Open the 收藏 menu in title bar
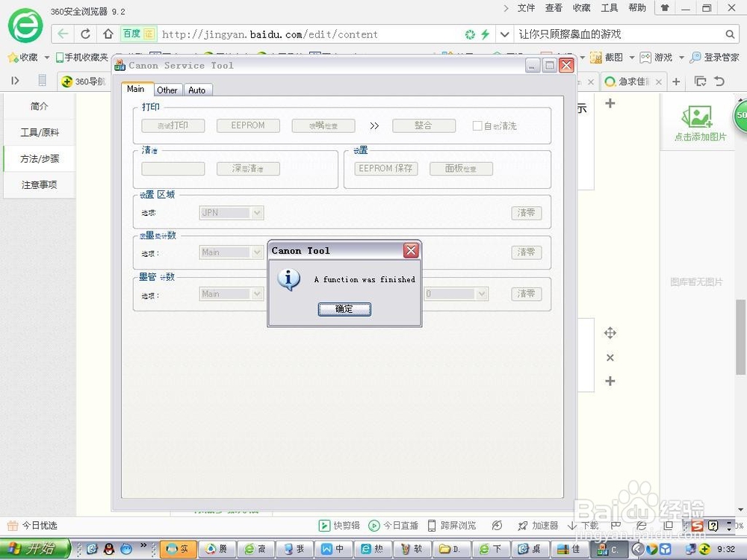The width and height of the screenshot is (747, 560). [581, 8]
